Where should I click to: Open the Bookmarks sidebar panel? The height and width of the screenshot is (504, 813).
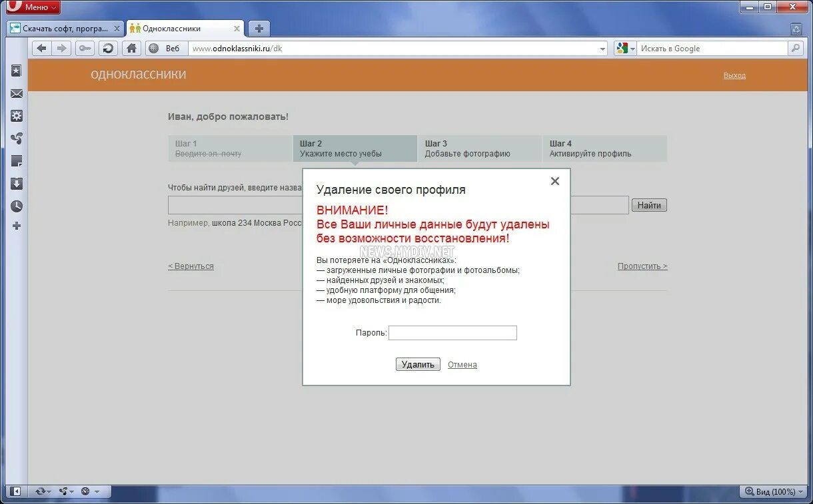pyautogui.click(x=17, y=71)
